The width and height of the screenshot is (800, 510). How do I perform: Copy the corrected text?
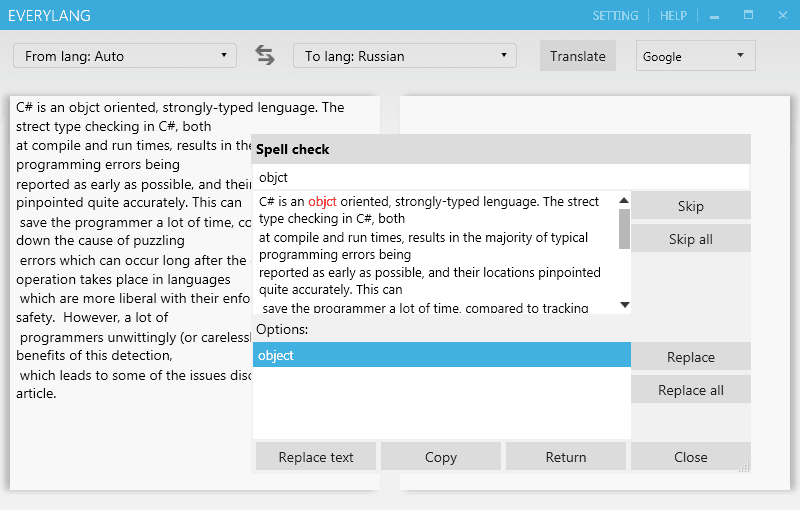441,457
